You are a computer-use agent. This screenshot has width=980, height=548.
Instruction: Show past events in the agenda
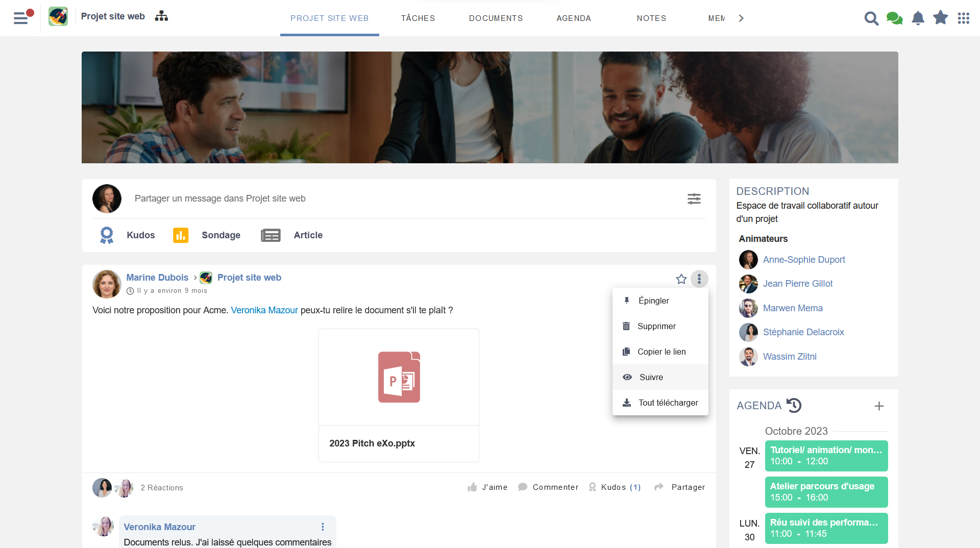point(794,406)
